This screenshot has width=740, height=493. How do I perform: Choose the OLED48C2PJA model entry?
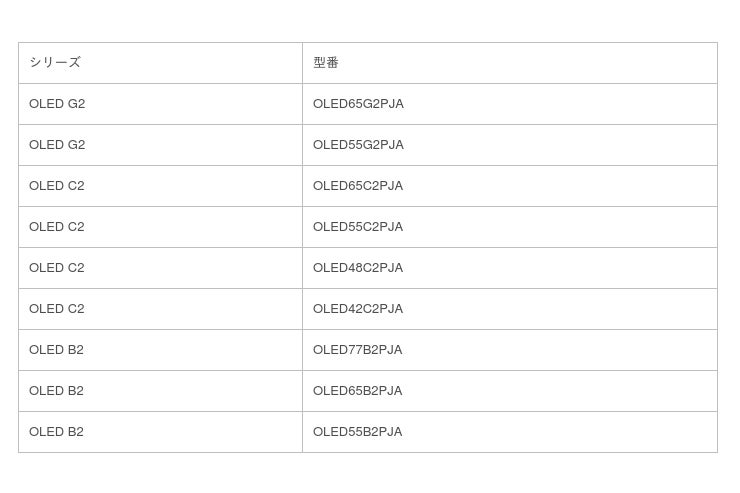pos(358,268)
